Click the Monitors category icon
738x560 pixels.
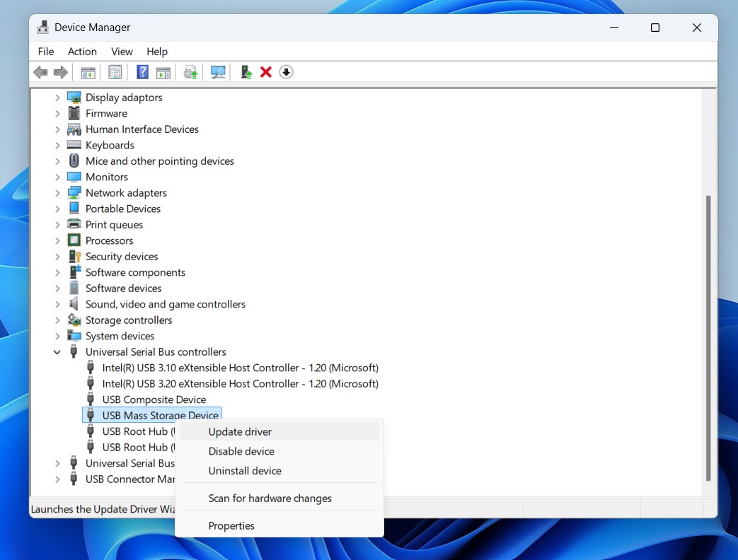[x=74, y=177]
